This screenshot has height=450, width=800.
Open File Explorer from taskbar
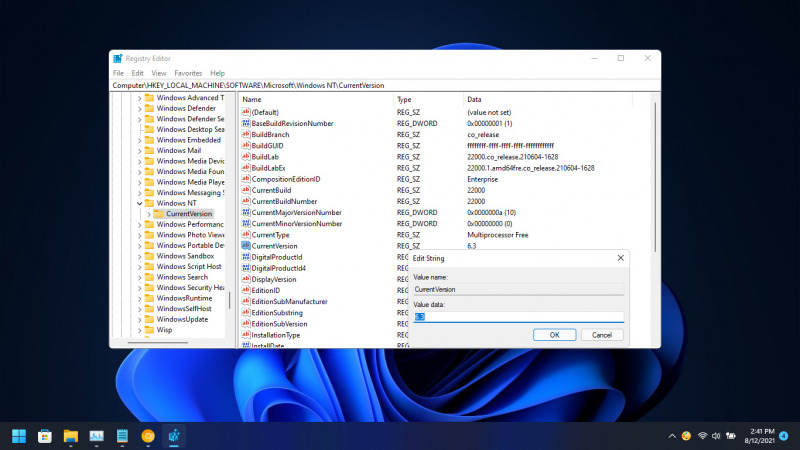coord(70,436)
